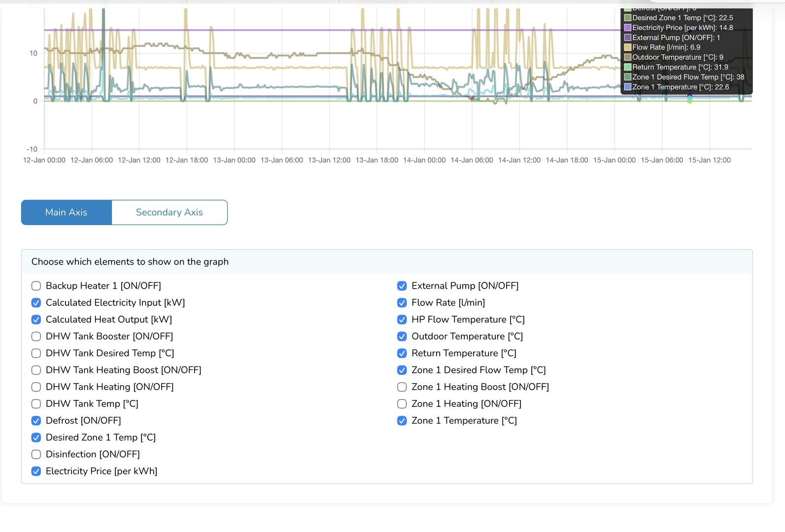The height and width of the screenshot is (532, 785).
Task: Check the Zone 1 Heating [ON/OFF] box
Action: click(402, 404)
